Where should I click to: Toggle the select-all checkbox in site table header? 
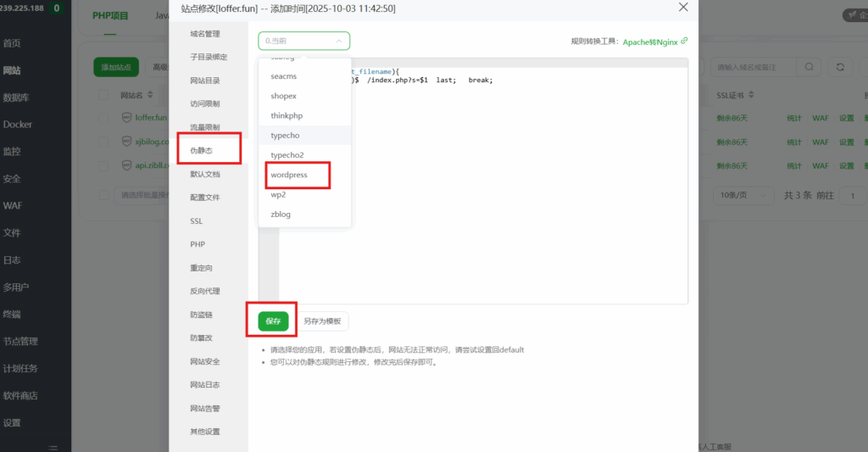(104, 95)
